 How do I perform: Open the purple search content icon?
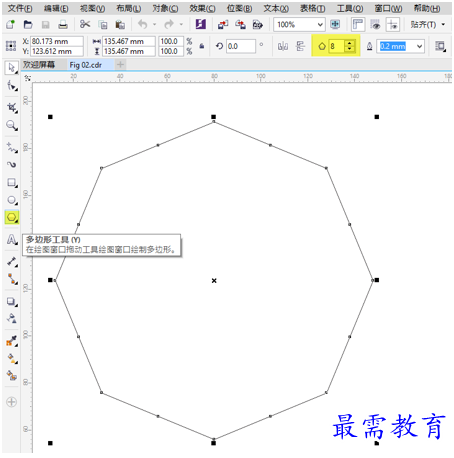pos(201,24)
